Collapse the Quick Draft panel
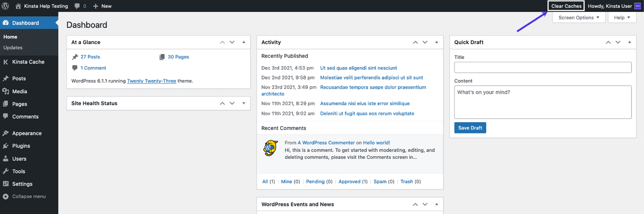The height and width of the screenshot is (214, 644). tap(630, 42)
